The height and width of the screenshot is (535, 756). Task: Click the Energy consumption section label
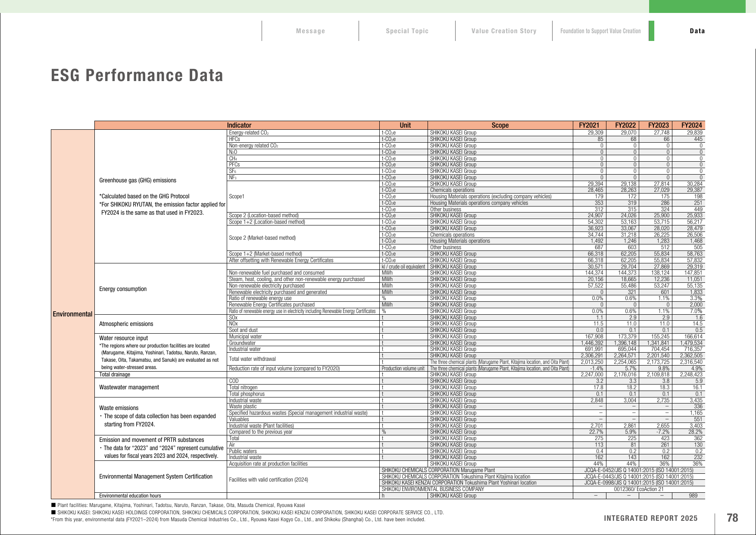pyautogui.click(x=123, y=289)
